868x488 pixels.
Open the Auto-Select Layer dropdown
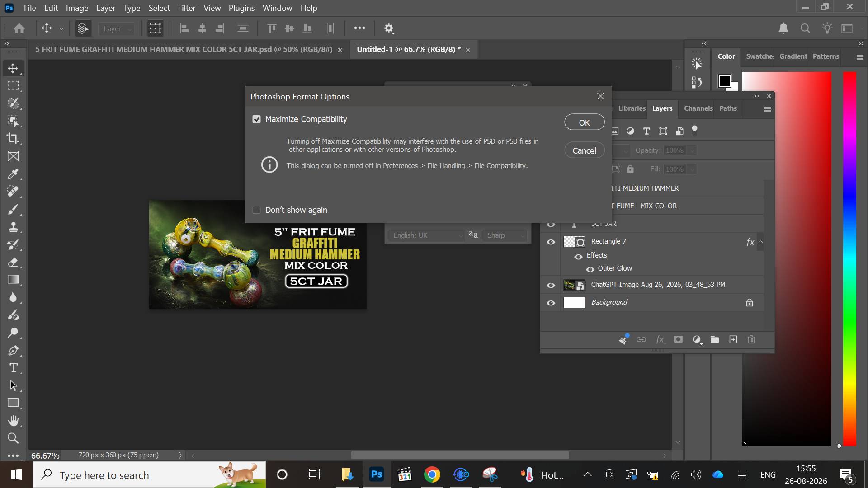[117, 28]
